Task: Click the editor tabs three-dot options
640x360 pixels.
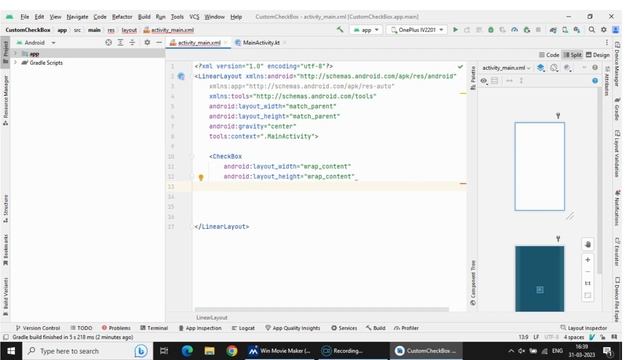Action: pos(607,42)
